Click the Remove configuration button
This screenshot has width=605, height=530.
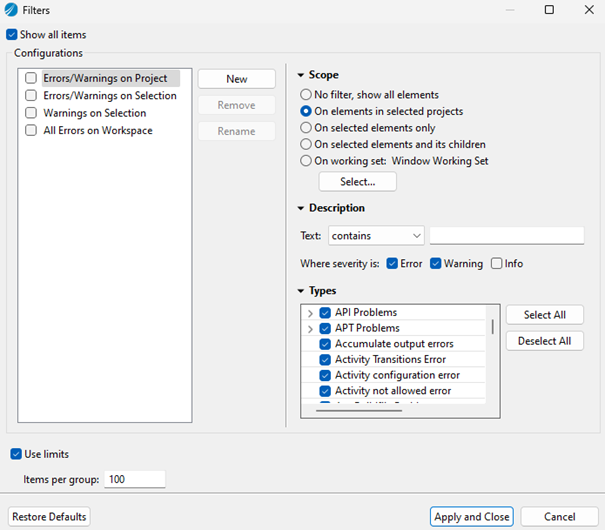[237, 105]
